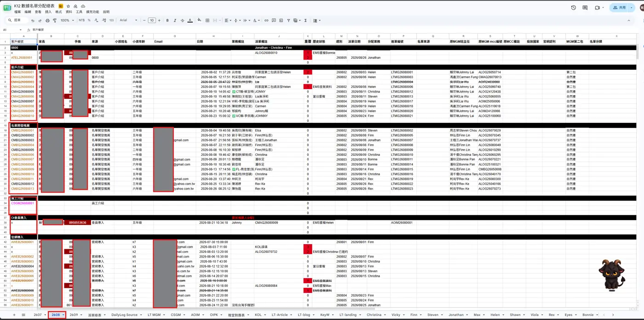Switch to the 2609 sheet tab
Screen dimensions: 644x320
tap(75, 315)
